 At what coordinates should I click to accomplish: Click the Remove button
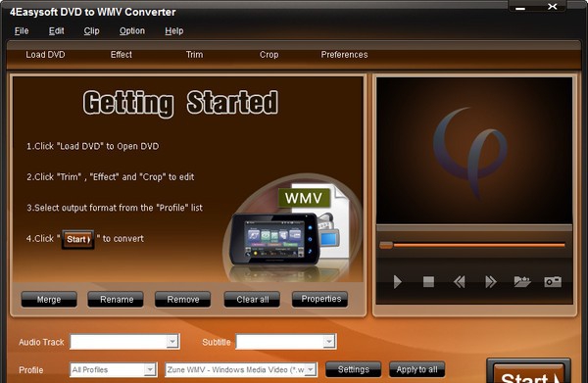[182, 300]
